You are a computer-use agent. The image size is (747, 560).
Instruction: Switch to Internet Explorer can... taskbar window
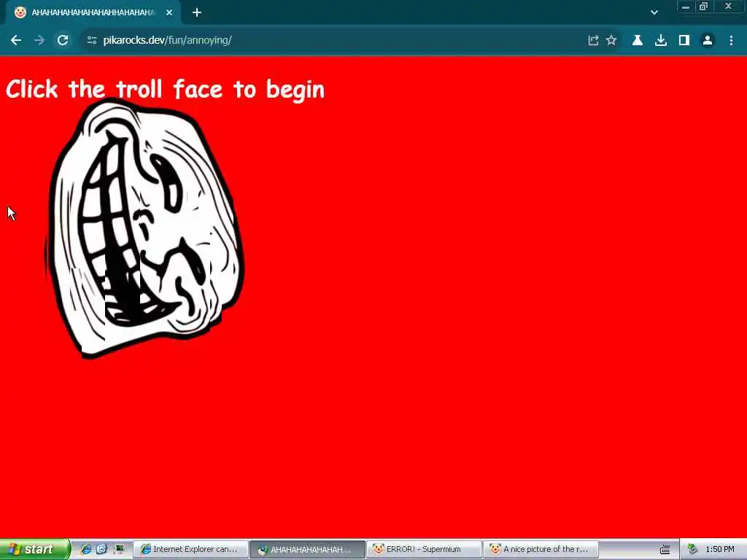pos(190,550)
